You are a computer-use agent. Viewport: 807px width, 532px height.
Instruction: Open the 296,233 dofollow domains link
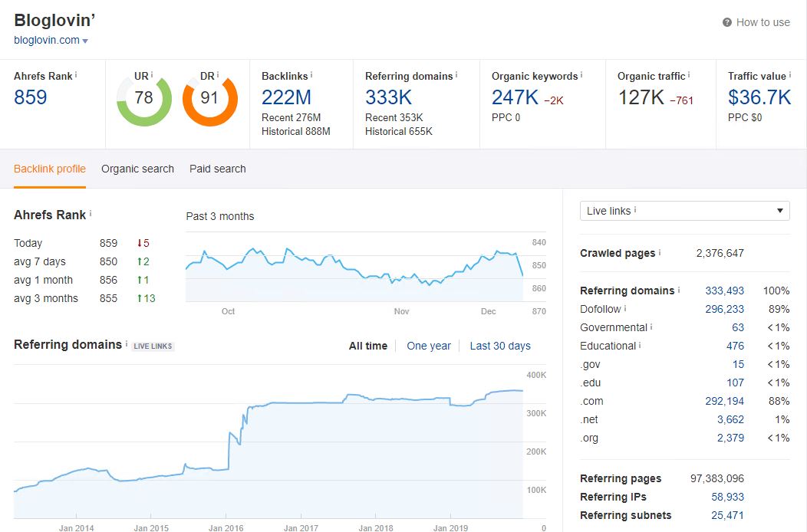pyautogui.click(x=724, y=309)
